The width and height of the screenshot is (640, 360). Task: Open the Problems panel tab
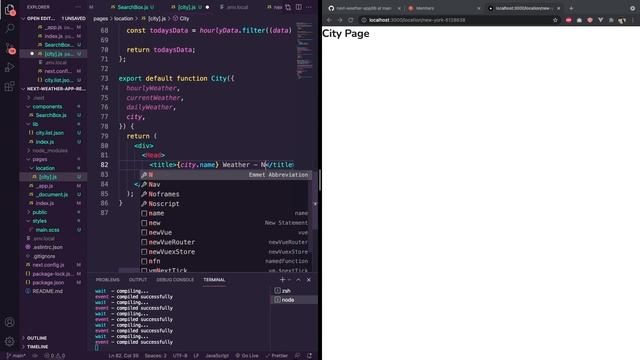coord(107,280)
